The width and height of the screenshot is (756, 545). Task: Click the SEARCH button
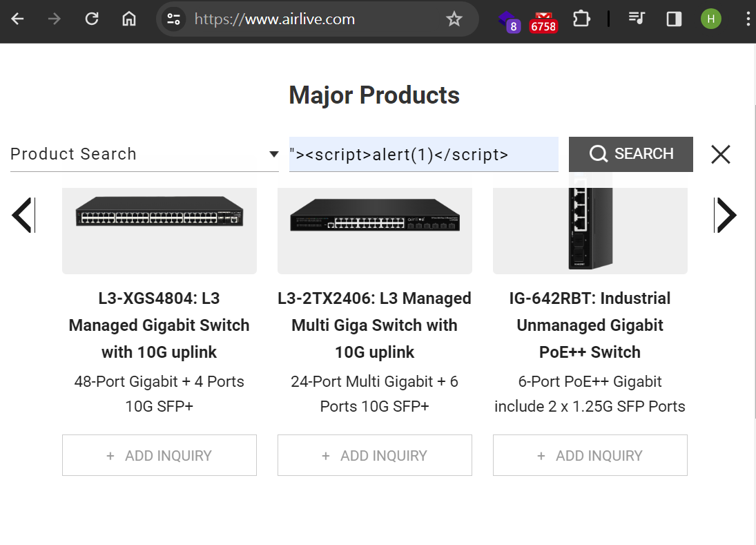(630, 154)
